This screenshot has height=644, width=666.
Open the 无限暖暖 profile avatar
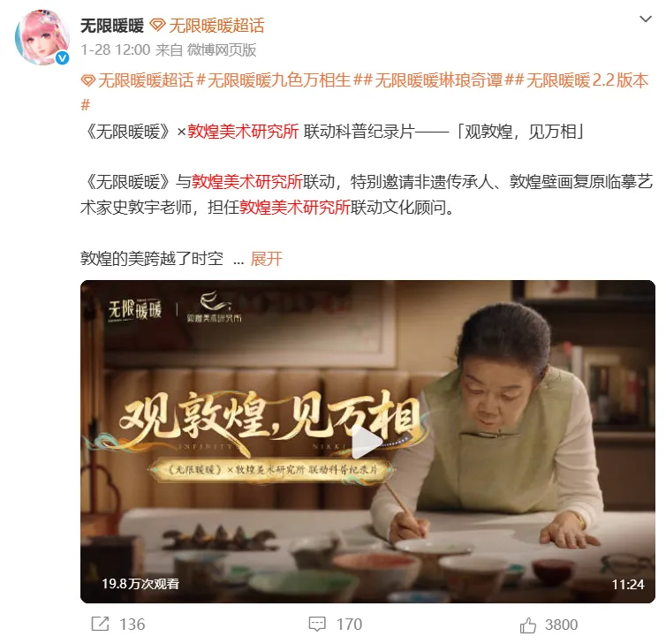tap(42, 37)
